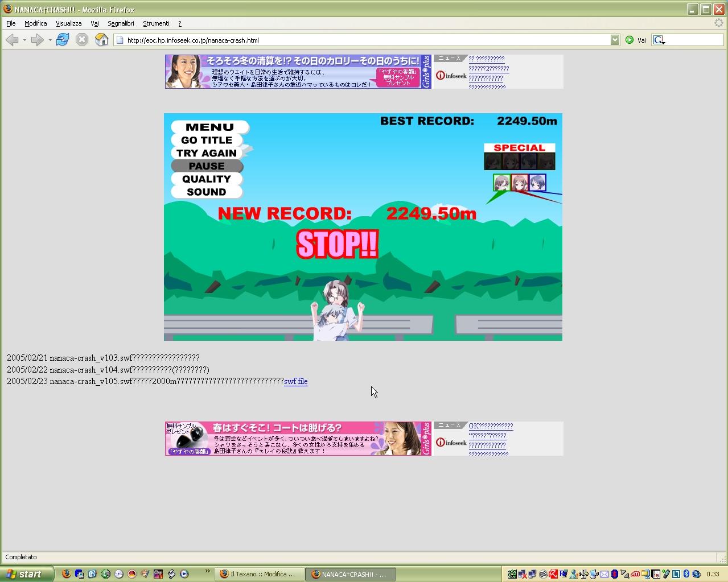Click the media player Quick Launch icon
Screen dimensions: 728x582
coord(184,574)
